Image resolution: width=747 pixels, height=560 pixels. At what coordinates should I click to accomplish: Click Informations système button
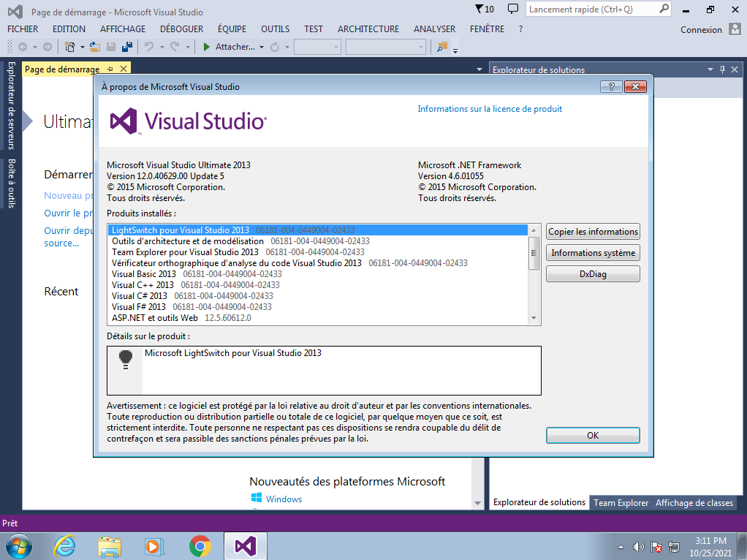coord(593,253)
